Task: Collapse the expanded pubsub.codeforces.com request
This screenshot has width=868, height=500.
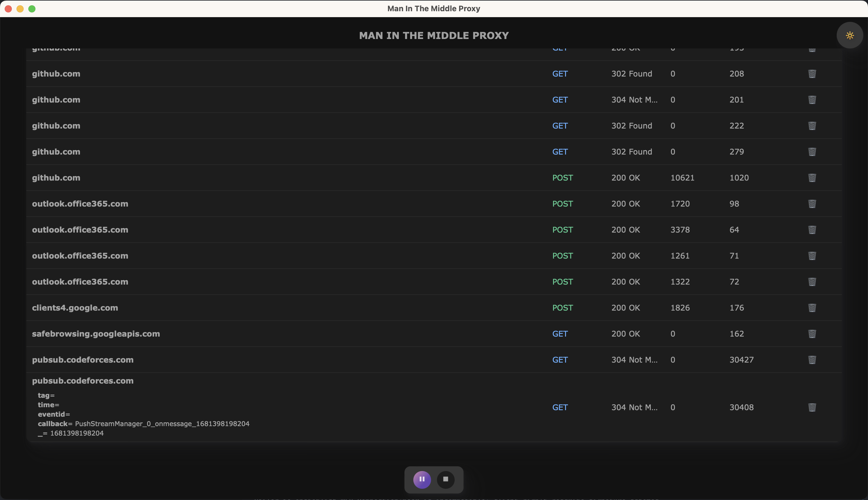Action: [x=83, y=381]
